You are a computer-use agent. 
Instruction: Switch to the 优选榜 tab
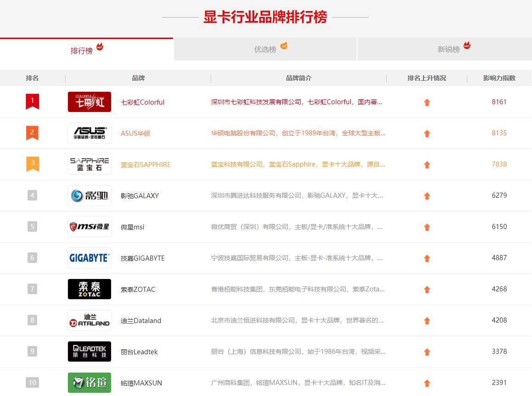tap(265, 49)
